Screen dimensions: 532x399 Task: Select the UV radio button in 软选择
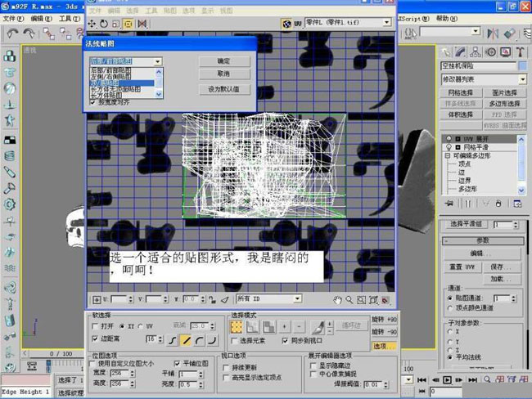[141, 326]
